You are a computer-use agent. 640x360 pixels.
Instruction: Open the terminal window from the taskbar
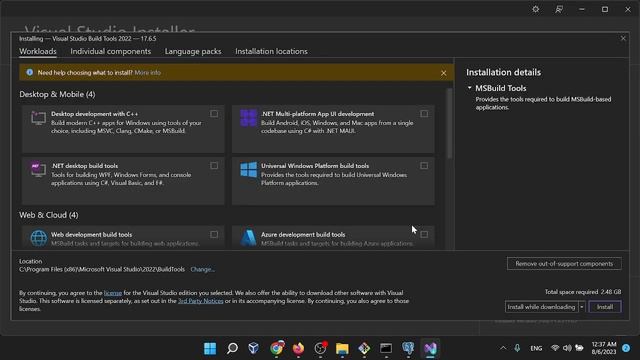click(386, 348)
